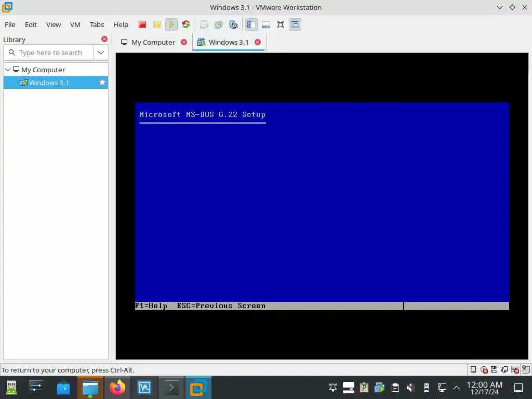Open the file manager on taskbar
Screen dimensions: 532x399
(x=90, y=388)
